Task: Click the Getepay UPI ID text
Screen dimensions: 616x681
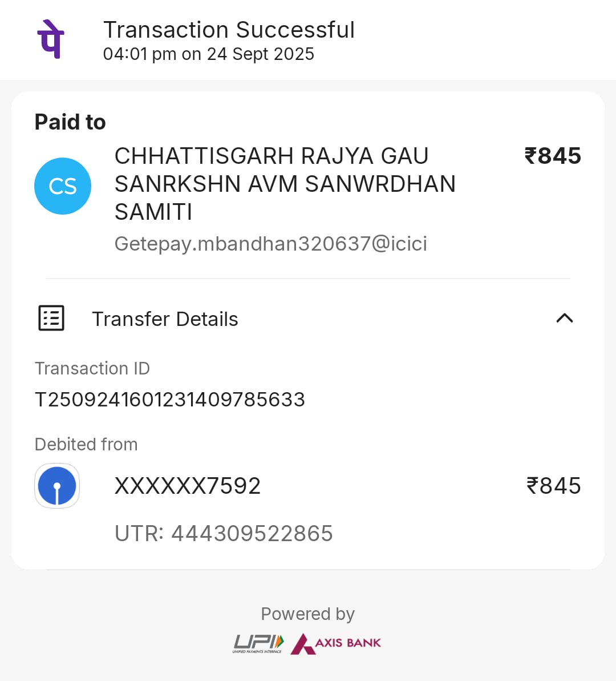Action: pos(270,244)
